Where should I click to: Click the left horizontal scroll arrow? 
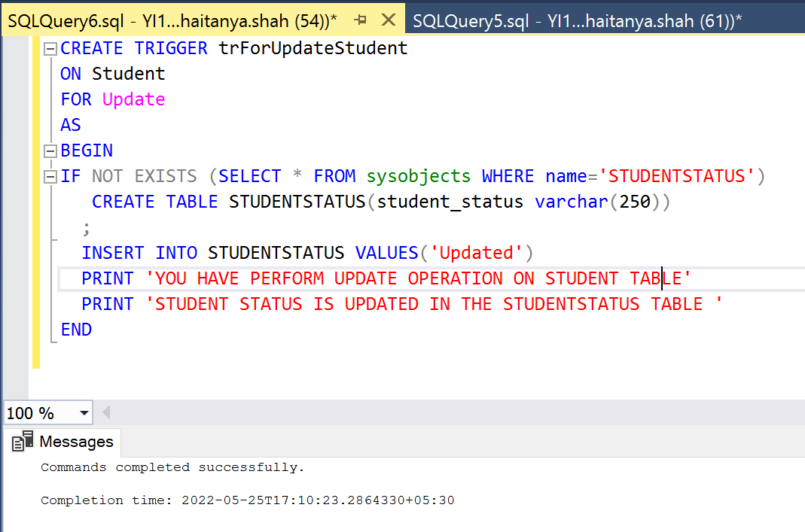105,412
